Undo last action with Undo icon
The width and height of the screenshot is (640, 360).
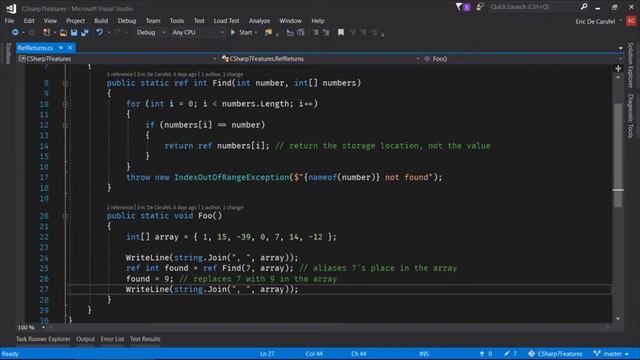pos(99,32)
